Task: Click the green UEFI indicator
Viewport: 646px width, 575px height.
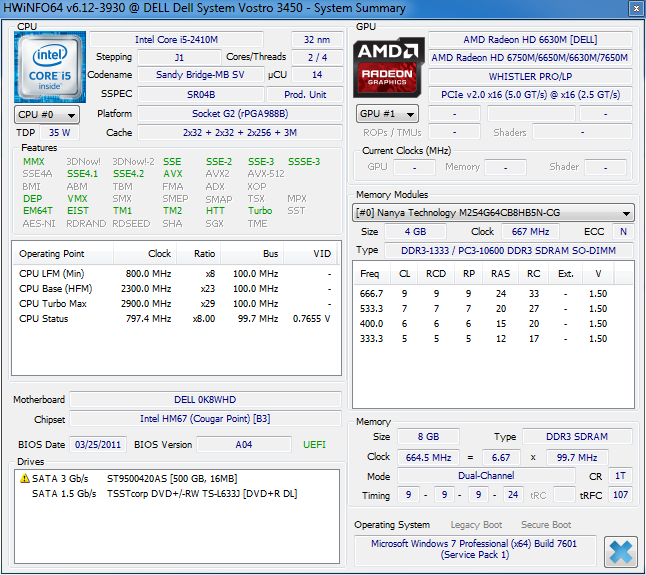Action: 314,444
